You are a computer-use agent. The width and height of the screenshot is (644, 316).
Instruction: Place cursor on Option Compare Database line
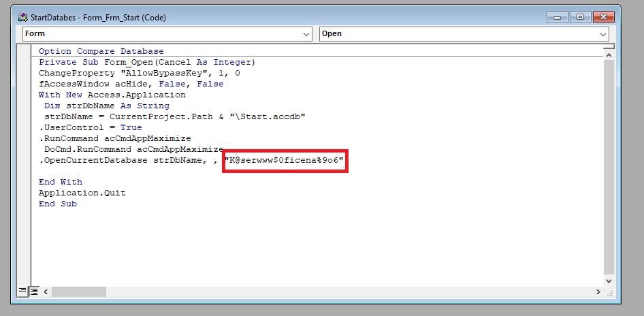point(101,51)
